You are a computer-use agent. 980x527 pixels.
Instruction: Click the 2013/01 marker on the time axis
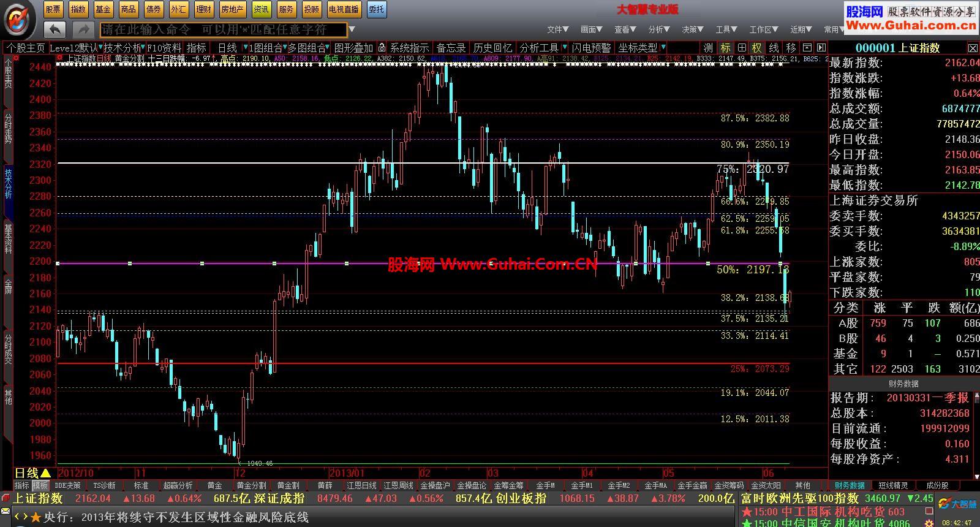coord(347,473)
